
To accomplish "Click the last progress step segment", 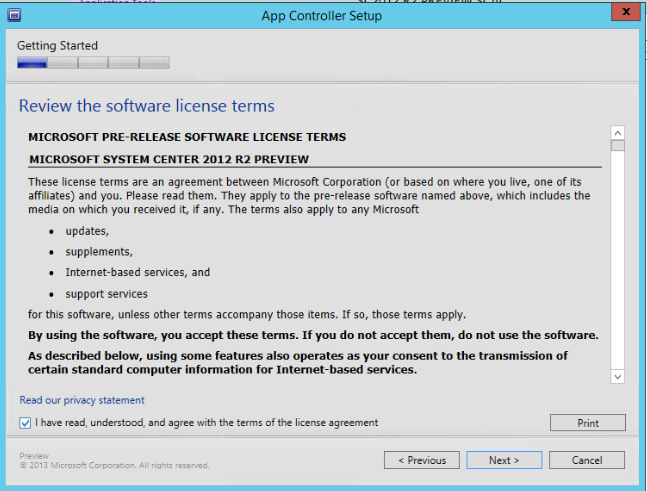I will tap(154, 62).
